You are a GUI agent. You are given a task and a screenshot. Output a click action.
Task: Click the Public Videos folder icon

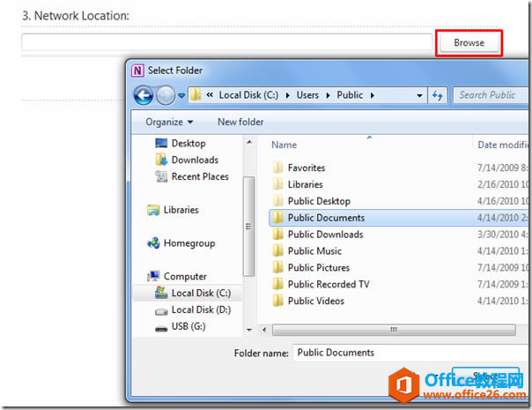(x=277, y=301)
